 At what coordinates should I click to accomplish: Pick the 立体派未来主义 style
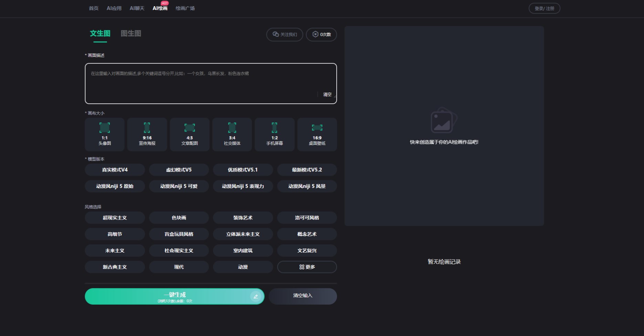(243, 234)
